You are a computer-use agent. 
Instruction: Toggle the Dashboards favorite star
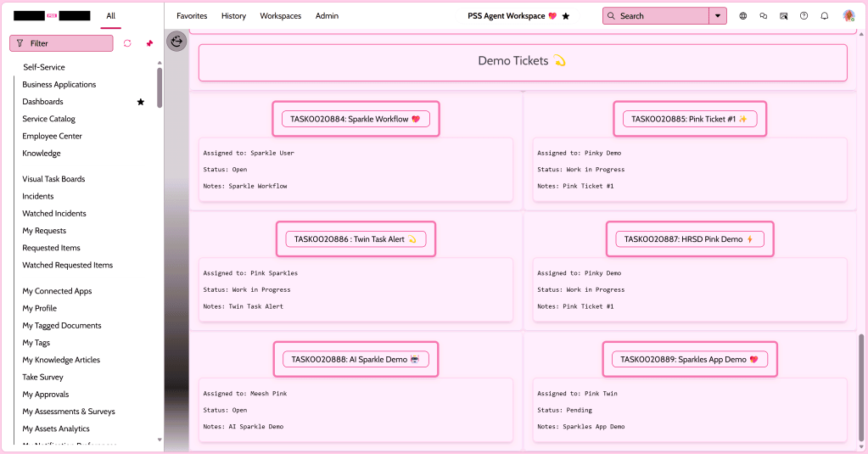[x=141, y=102]
